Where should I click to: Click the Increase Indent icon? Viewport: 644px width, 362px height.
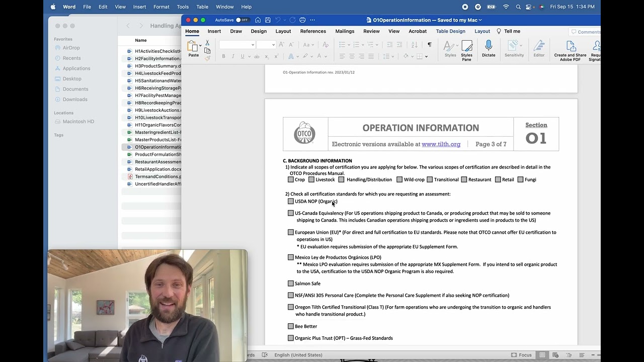[x=400, y=45]
